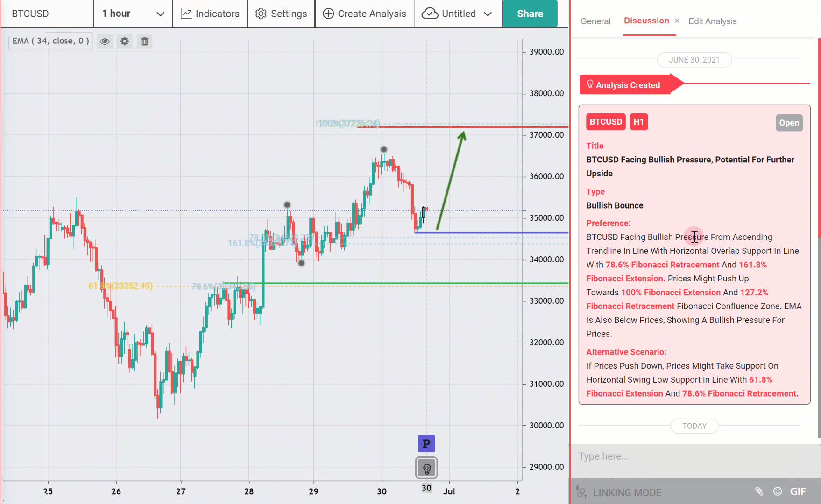Click the chart pivot dot at the 30th high
The image size is (821, 504).
[383, 149]
